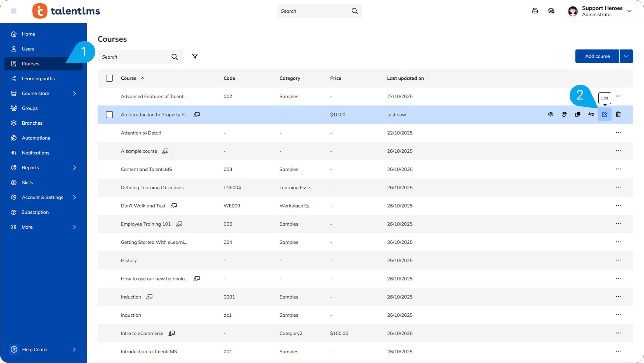Click the translate course icon

pyautogui.click(x=591, y=114)
